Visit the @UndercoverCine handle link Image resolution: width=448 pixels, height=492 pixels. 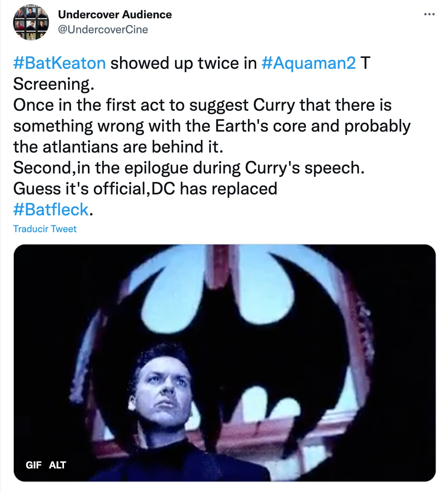pos(103,30)
